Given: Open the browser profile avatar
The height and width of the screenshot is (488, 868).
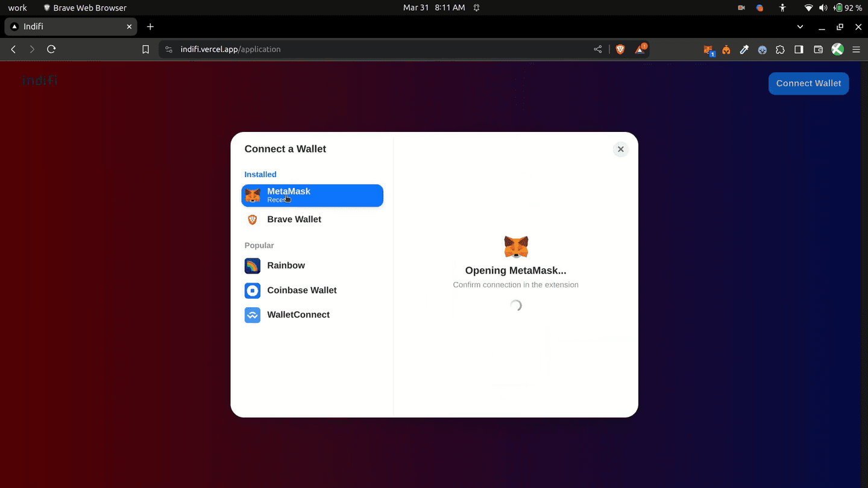Looking at the screenshot, I should click(x=837, y=49).
